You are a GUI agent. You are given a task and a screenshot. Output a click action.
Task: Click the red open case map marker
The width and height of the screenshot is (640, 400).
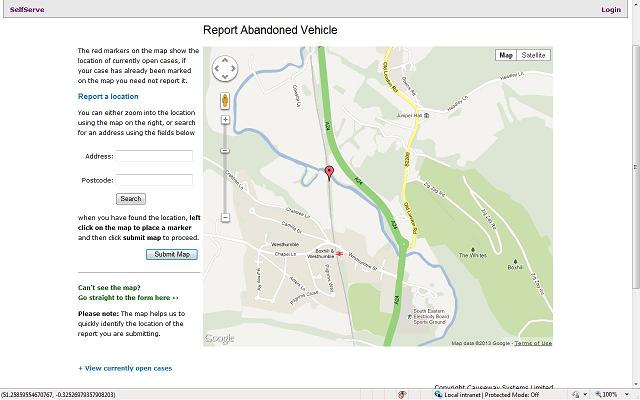click(x=329, y=173)
